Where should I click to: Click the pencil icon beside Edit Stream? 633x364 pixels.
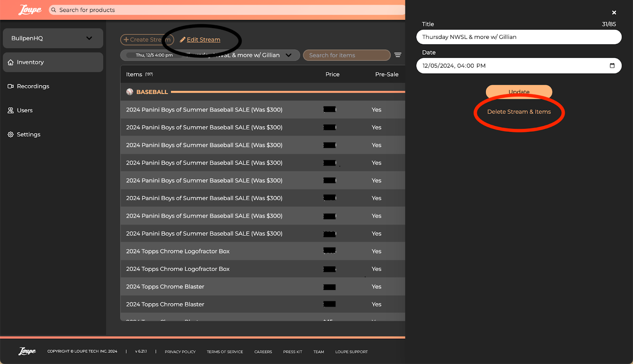[x=182, y=40]
